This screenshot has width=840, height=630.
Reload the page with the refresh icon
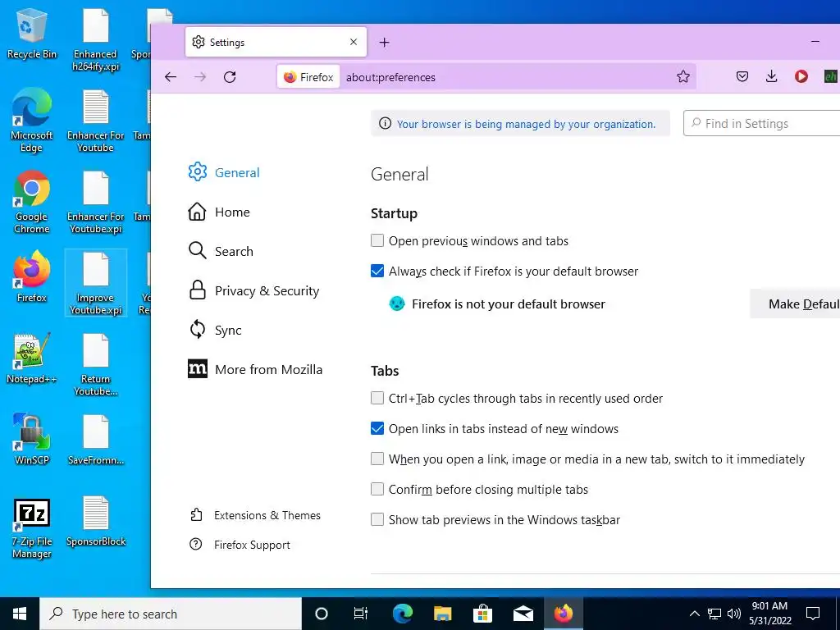tap(230, 77)
